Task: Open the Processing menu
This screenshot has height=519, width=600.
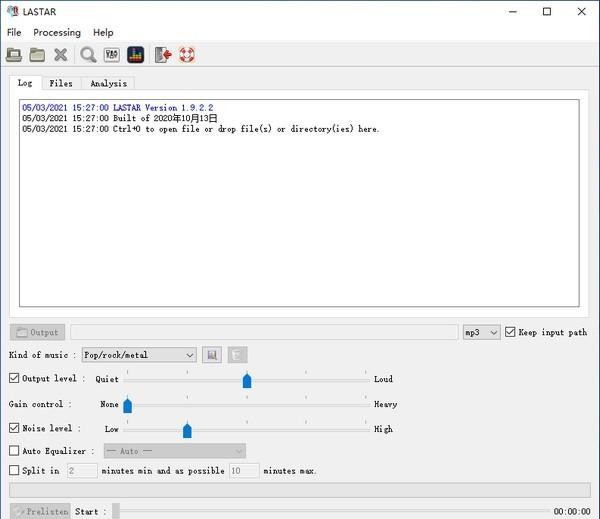Action: (x=57, y=33)
